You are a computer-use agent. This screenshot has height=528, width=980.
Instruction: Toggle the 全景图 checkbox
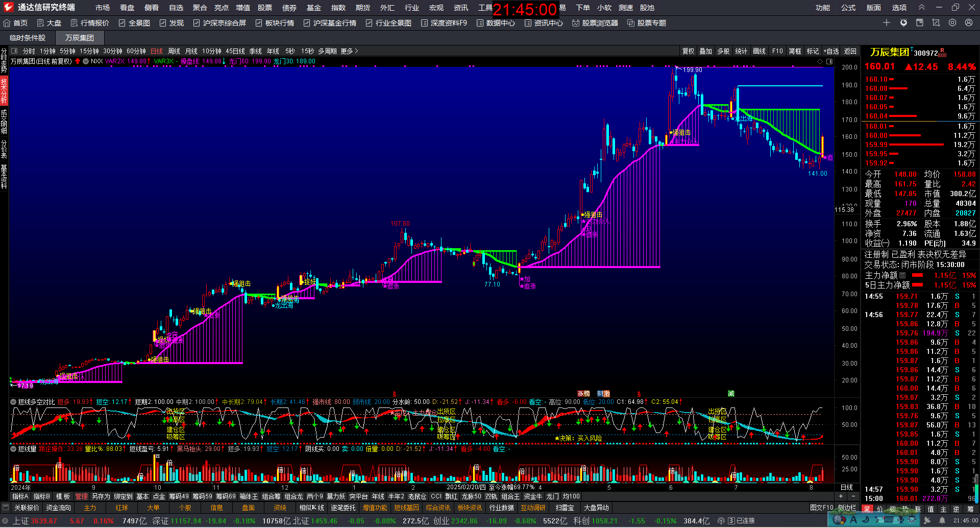click(x=122, y=23)
